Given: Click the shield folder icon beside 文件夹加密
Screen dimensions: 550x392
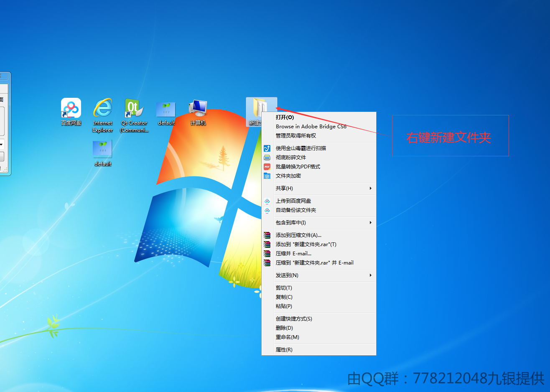Looking at the screenshot, I should click(267, 176).
